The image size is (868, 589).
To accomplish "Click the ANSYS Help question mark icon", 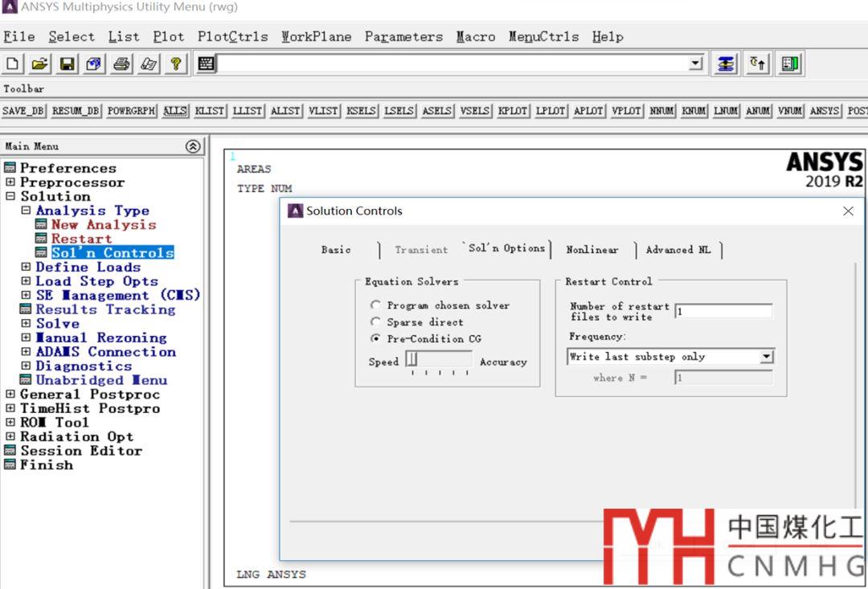I will click(x=175, y=64).
